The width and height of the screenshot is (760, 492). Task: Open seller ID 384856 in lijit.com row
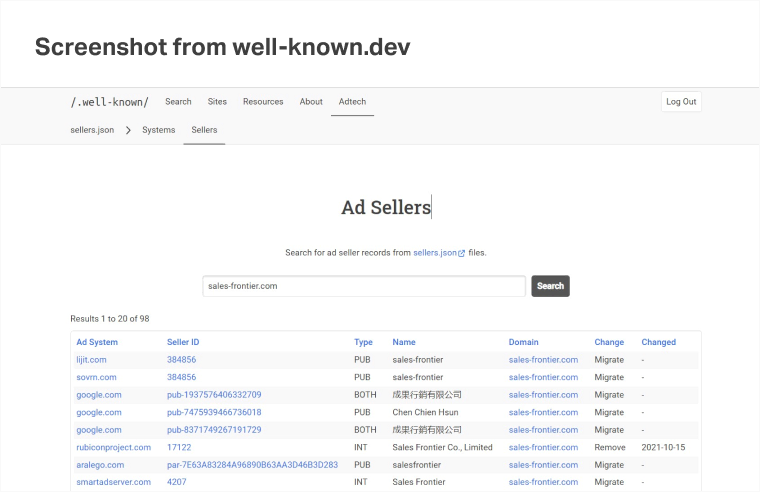(181, 360)
